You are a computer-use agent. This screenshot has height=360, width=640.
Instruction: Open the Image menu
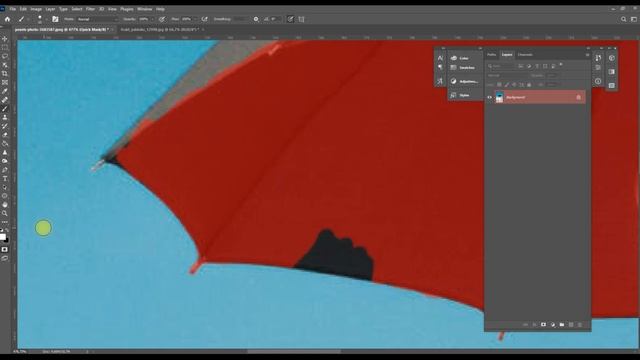tap(36, 9)
